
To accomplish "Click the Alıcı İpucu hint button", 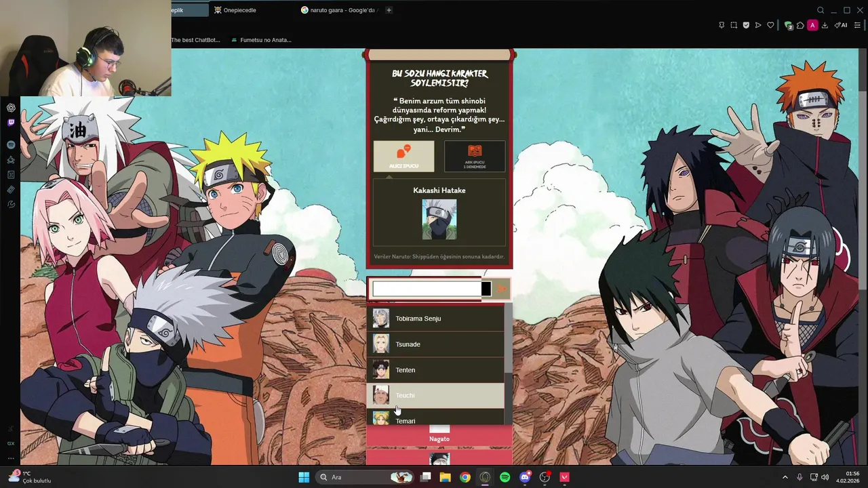I will [403, 156].
